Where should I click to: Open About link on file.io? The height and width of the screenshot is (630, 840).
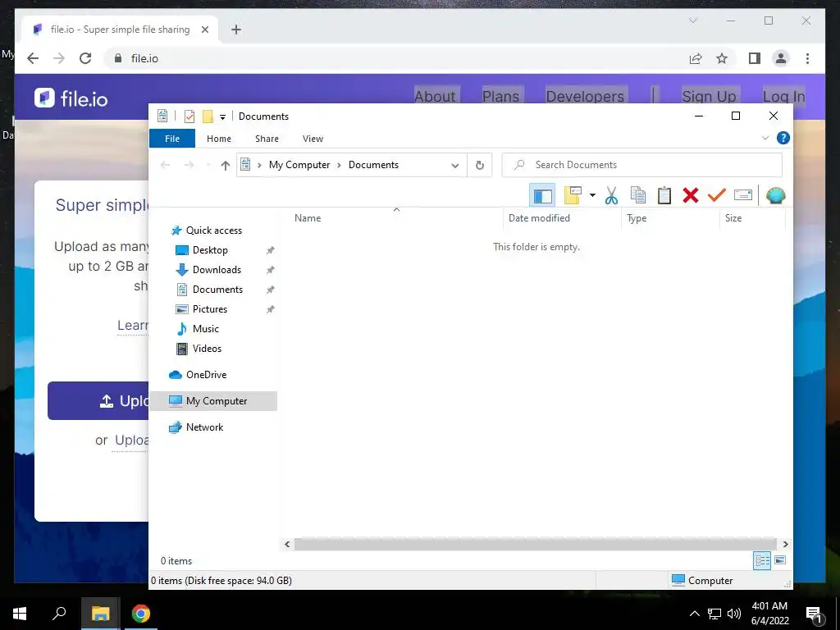point(435,97)
